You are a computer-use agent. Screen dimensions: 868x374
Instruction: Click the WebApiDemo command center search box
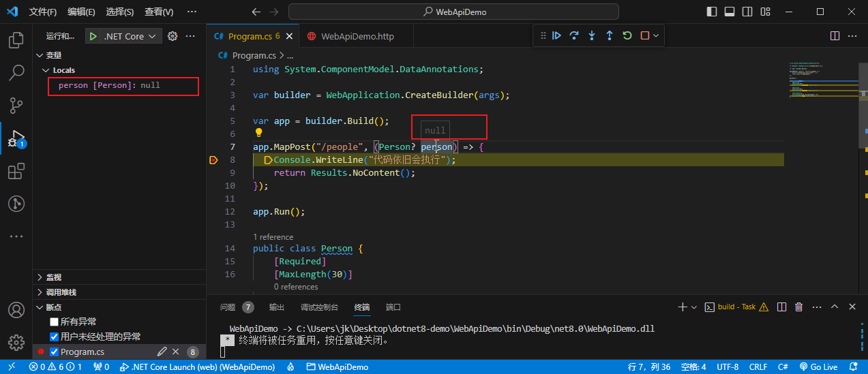(x=453, y=12)
